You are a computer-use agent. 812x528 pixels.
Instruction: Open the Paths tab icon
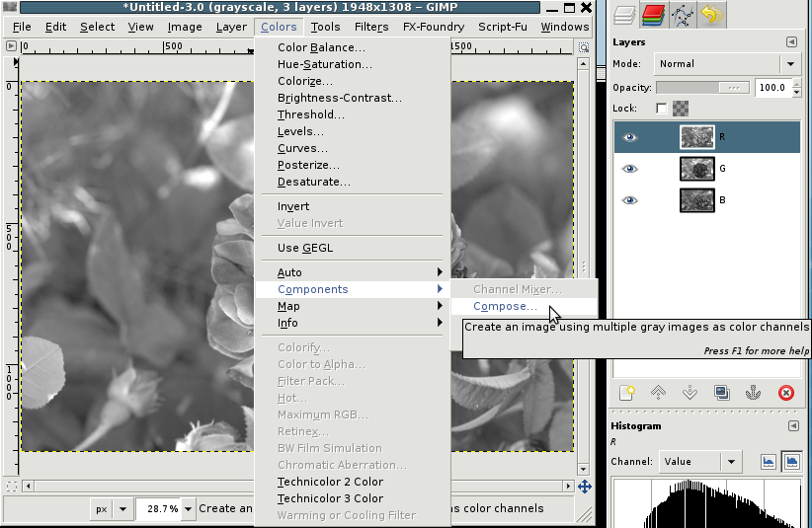click(682, 15)
